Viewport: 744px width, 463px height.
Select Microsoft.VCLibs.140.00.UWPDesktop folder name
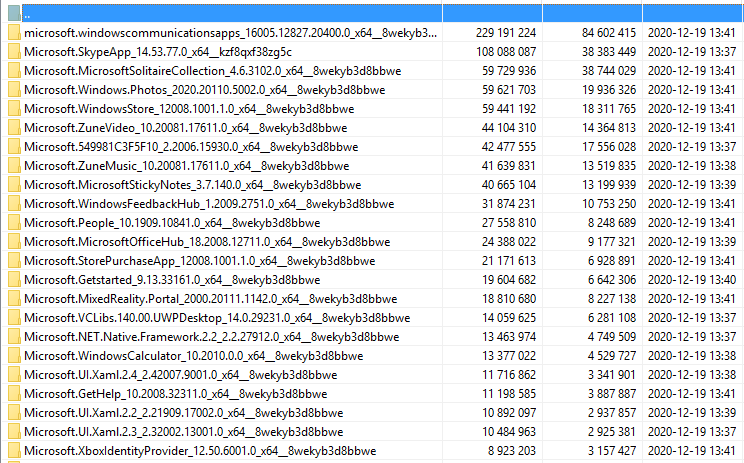coord(217,317)
